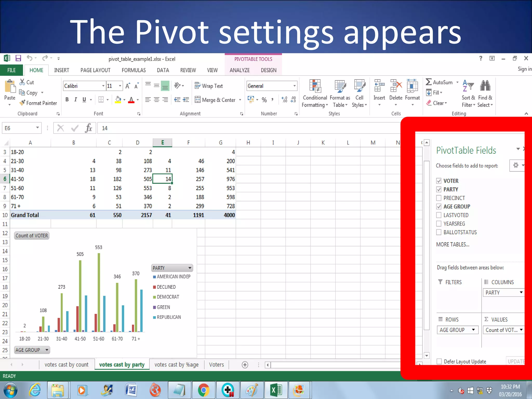Screen dimensions: 532x399
Task: Check the PRECINCT field
Action: pyautogui.click(x=439, y=198)
